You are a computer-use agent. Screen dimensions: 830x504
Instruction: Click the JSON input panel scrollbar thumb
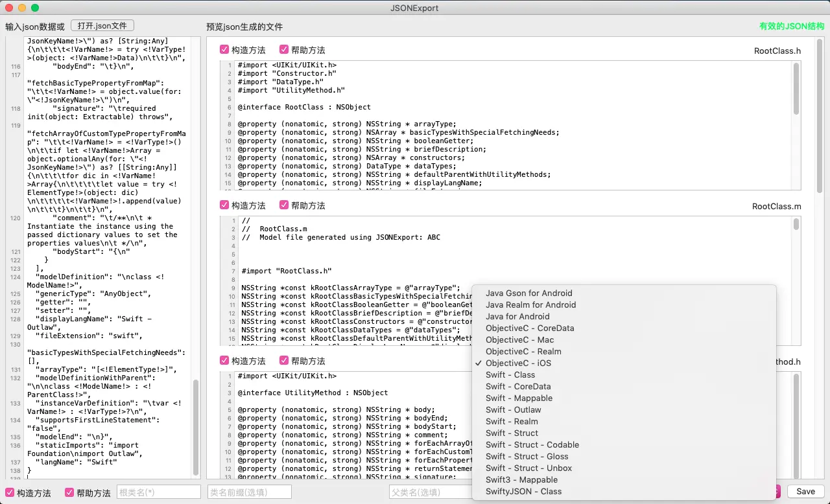[196, 428]
